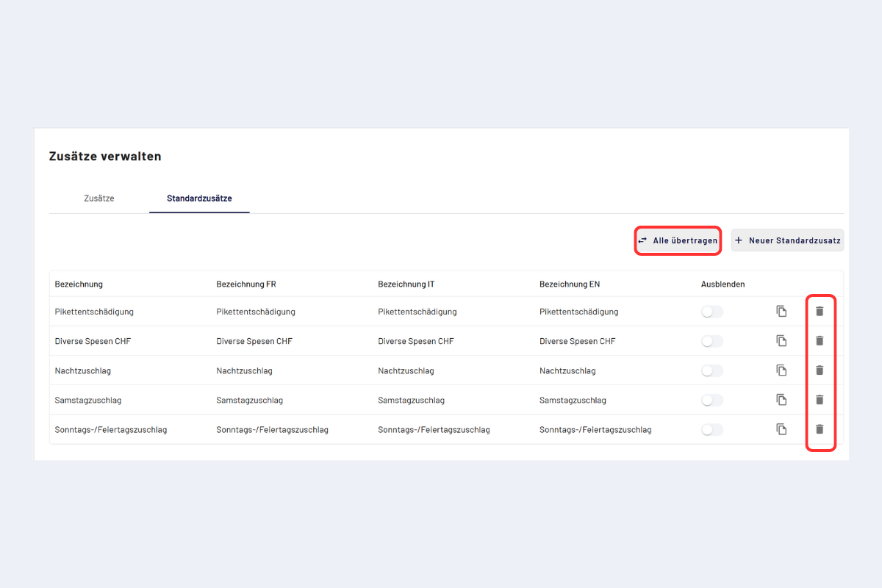Click copy icon for Nachtzuschlag
The width and height of the screenshot is (882, 588).
click(781, 370)
